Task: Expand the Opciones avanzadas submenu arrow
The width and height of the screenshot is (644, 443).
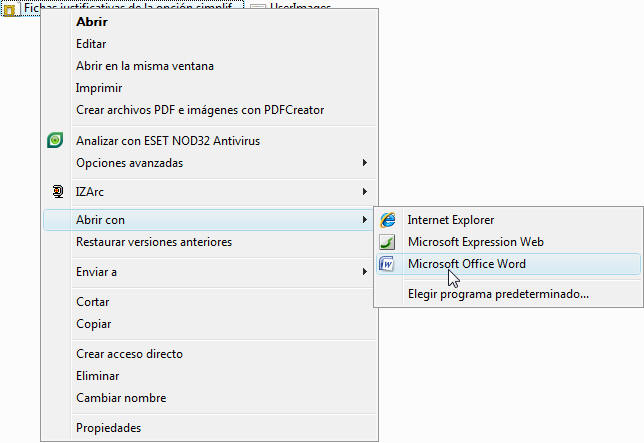Action: [365, 163]
